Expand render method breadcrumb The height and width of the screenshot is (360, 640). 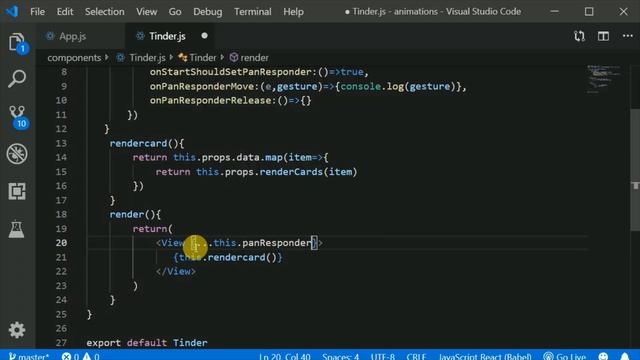pos(254,58)
